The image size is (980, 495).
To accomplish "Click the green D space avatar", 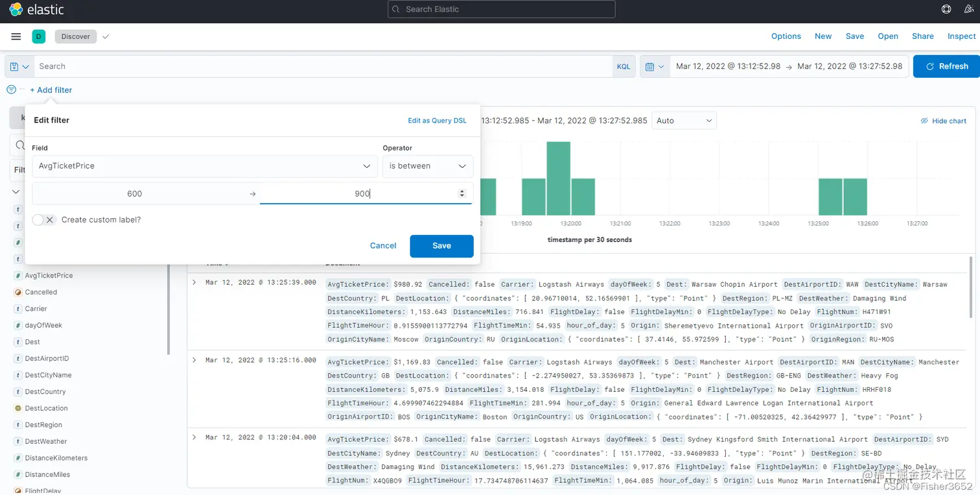I will [x=38, y=36].
